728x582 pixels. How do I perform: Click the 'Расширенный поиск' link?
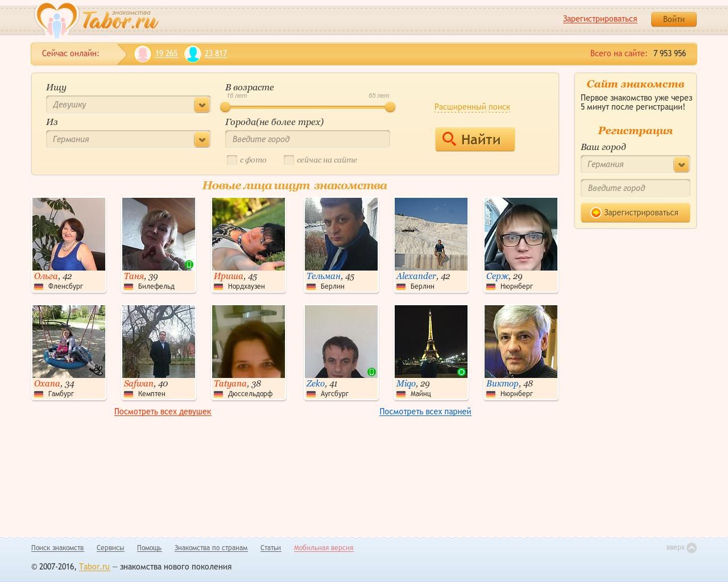472,107
